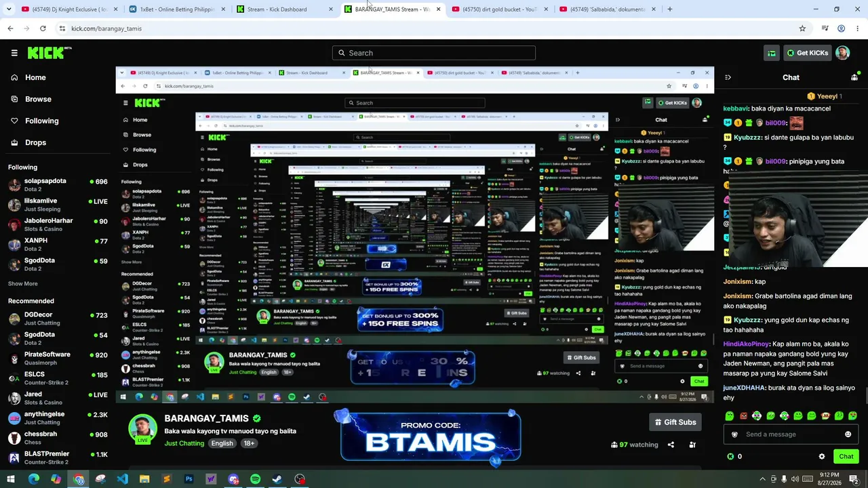Screen dimensions: 868x488
Task: Open Following in the Kick sidebar
Action: click(x=35, y=121)
